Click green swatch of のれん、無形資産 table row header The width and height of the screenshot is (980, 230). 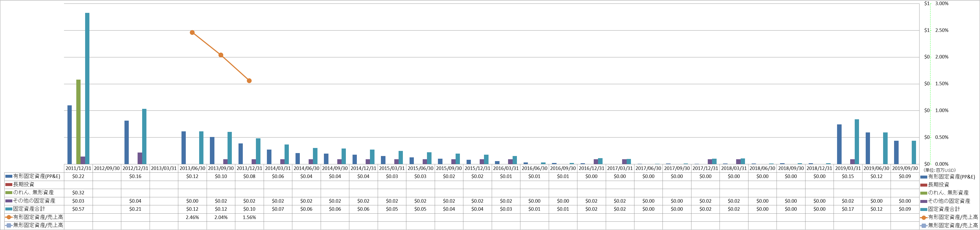(9, 193)
